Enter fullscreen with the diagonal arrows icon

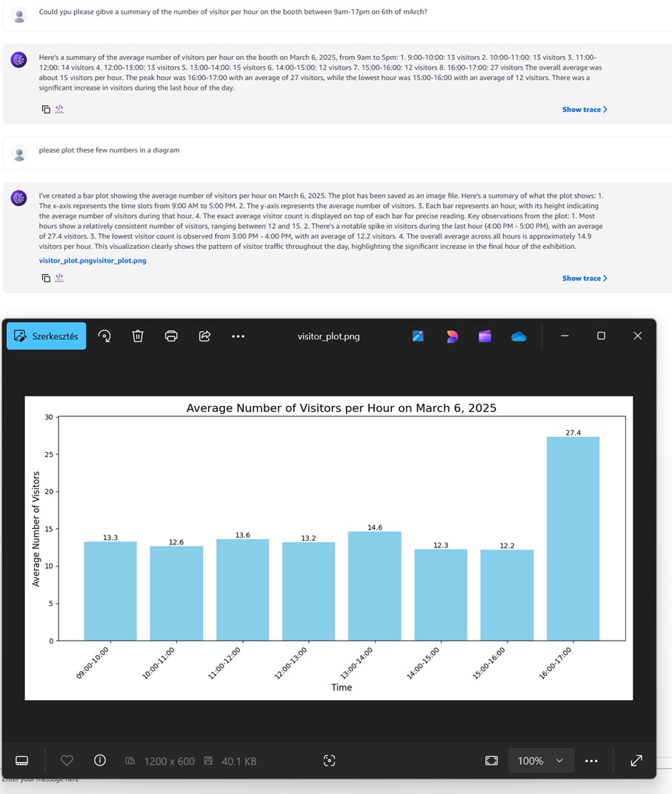(x=636, y=761)
